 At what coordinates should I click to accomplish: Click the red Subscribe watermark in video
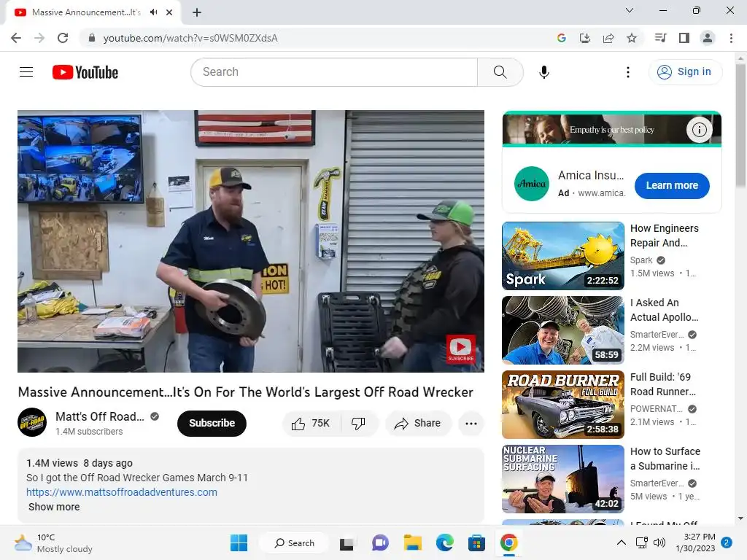(x=460, y=349)
